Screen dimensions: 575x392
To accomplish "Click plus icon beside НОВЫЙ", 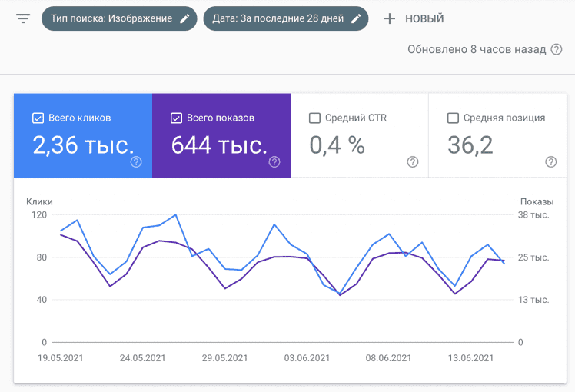I will (390, 18).
